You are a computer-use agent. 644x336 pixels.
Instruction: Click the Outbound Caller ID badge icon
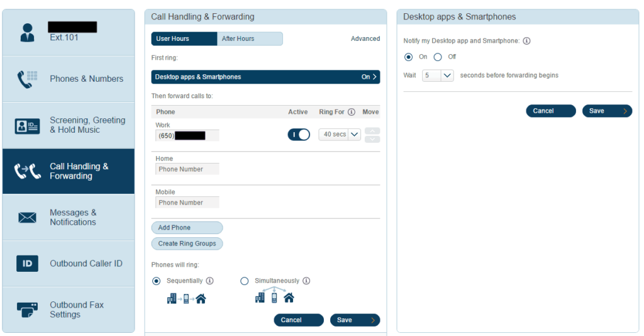click(x=27, y=264)
